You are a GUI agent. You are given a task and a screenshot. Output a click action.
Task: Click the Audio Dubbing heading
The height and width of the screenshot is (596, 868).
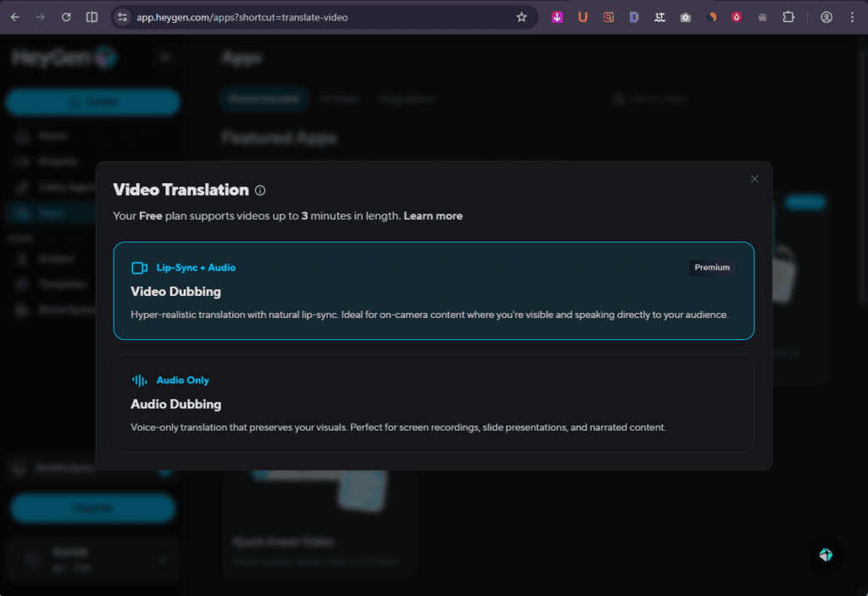(x=176, y=404)
